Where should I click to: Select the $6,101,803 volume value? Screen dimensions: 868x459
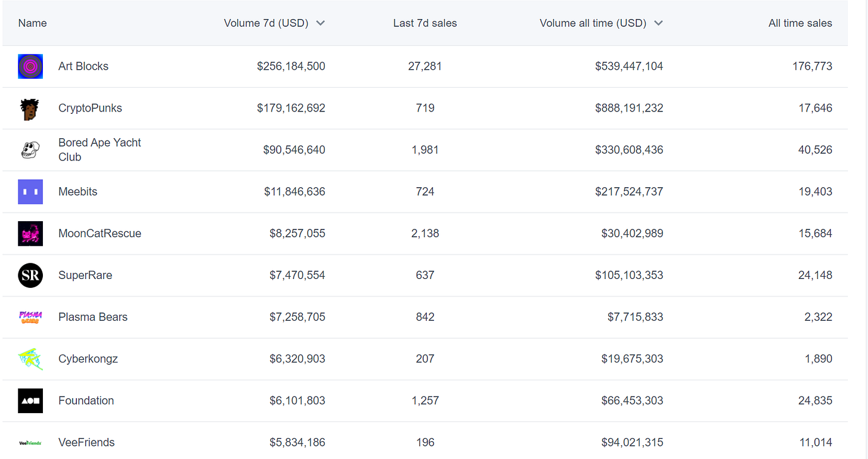[297, 400]
